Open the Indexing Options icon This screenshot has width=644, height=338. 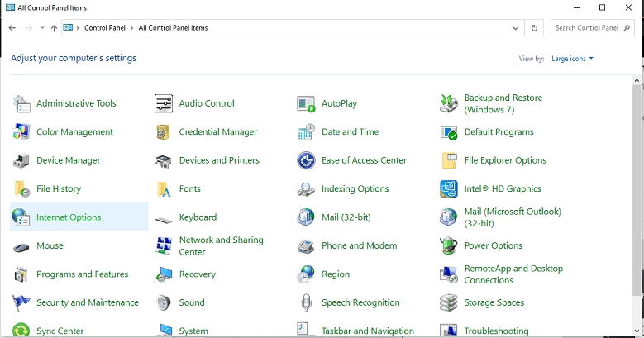click(x=306, y=189)
